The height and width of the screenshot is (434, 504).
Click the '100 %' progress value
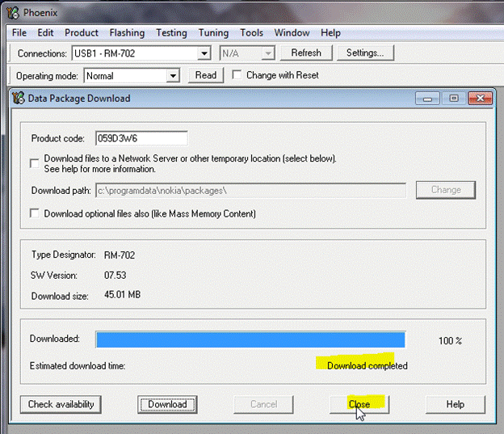(451, 341)
